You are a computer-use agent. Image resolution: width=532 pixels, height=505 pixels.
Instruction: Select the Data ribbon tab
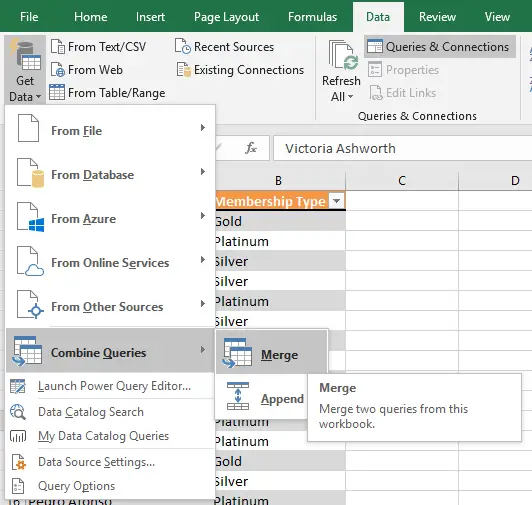(378, 17)
